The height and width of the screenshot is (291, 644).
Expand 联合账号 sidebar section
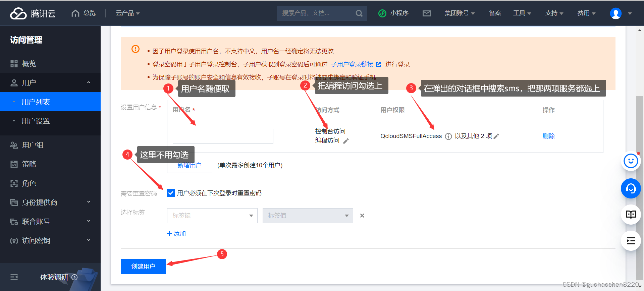(x=50, y=222)
